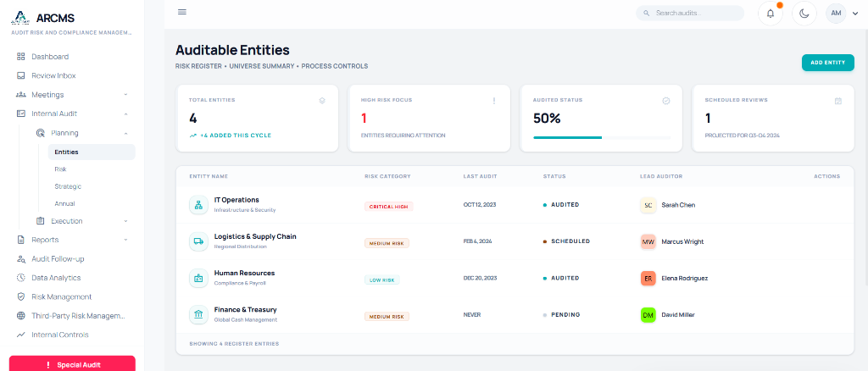Select the Strategic submenu item
Screen dimensions: 868x371
[68, 186]
